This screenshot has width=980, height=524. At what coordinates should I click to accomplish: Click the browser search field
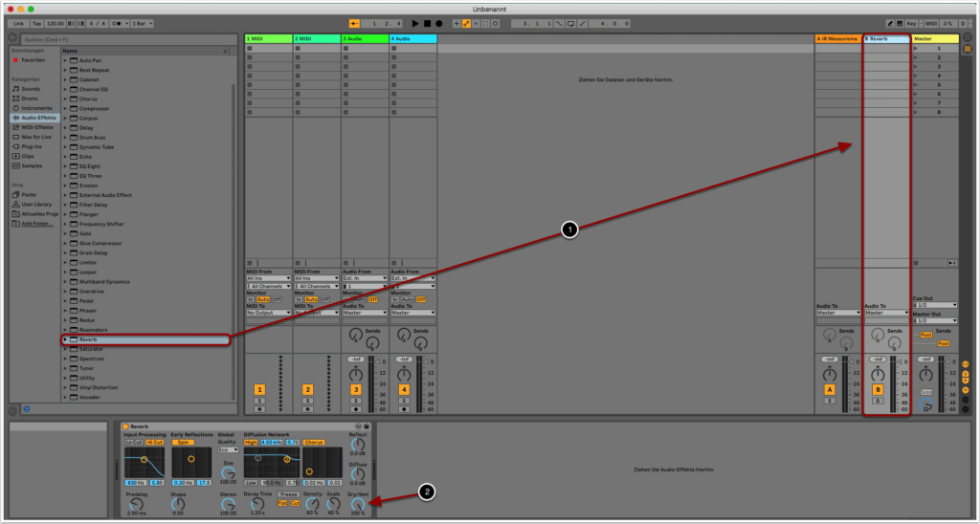tap(67, 39)
